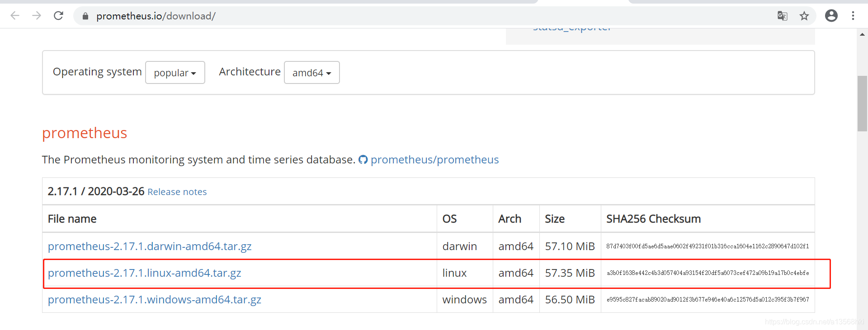
Task: Click the forward navigation arrow
Action: point(37,15)
